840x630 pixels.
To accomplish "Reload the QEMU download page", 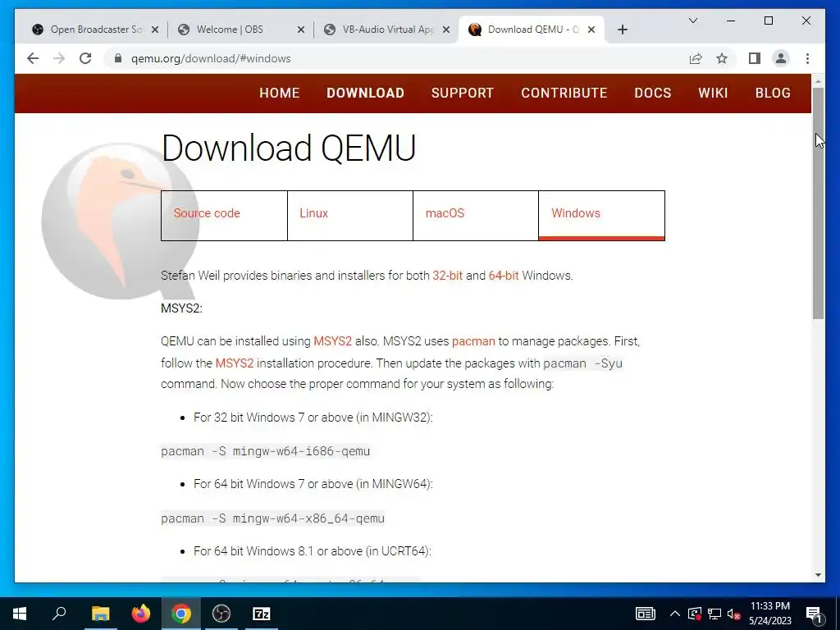I will 85,58.
